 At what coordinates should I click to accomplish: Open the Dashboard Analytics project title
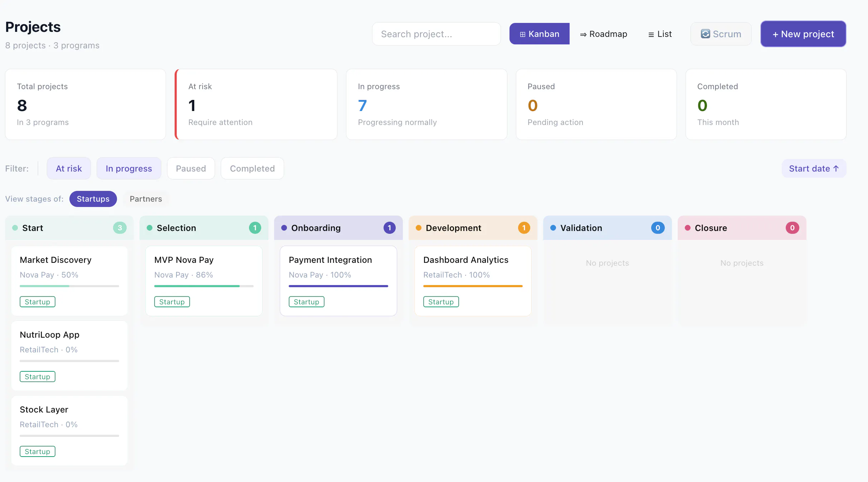pyautogui.click(x=466, y=260)
